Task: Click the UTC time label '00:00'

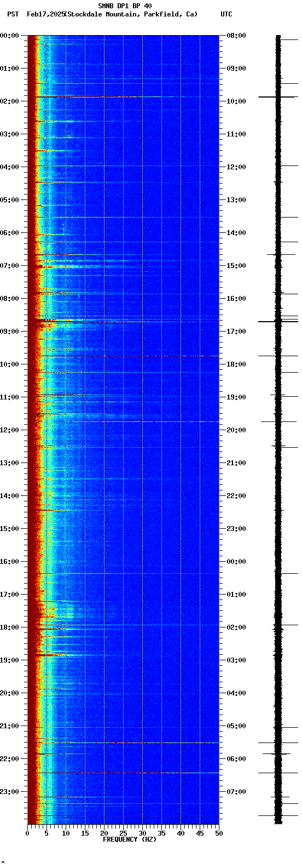Action: [236, 562]
